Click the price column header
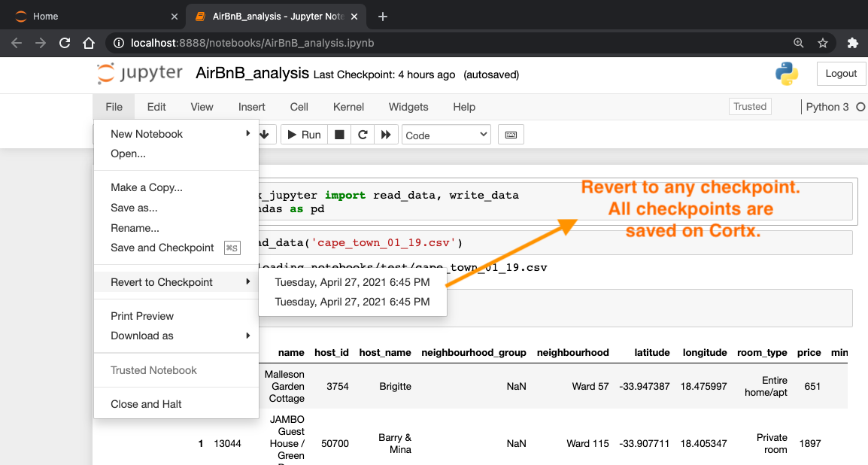 click(809, 353)
